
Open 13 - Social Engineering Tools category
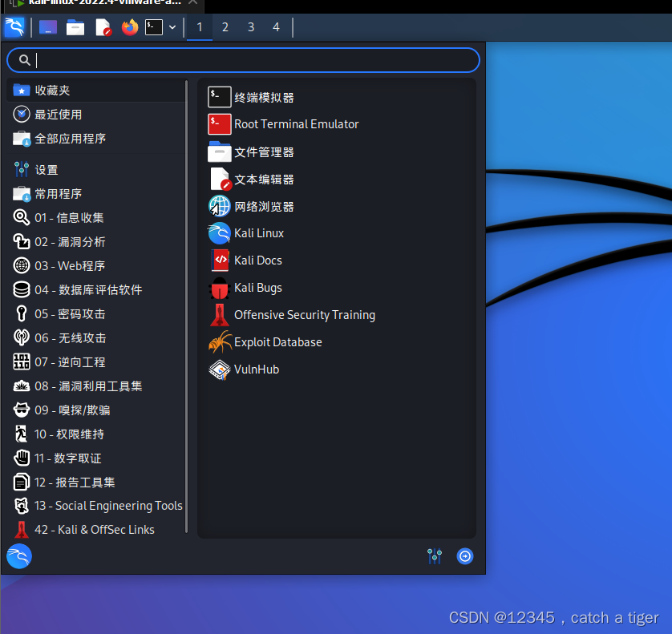[96, 506]
